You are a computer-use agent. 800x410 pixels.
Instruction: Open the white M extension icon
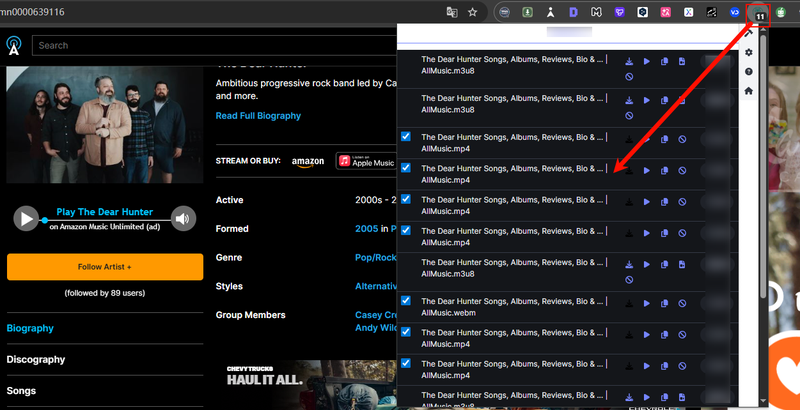tap(595, 12)
